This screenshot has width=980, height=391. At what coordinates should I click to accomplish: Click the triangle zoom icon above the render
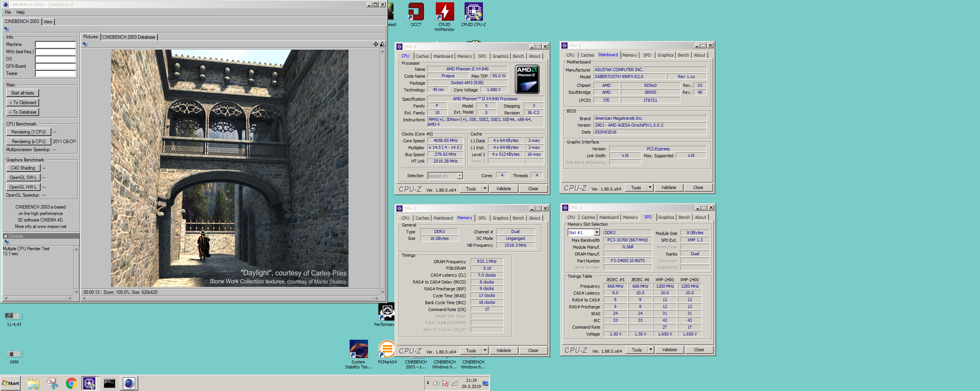point(382,44)
